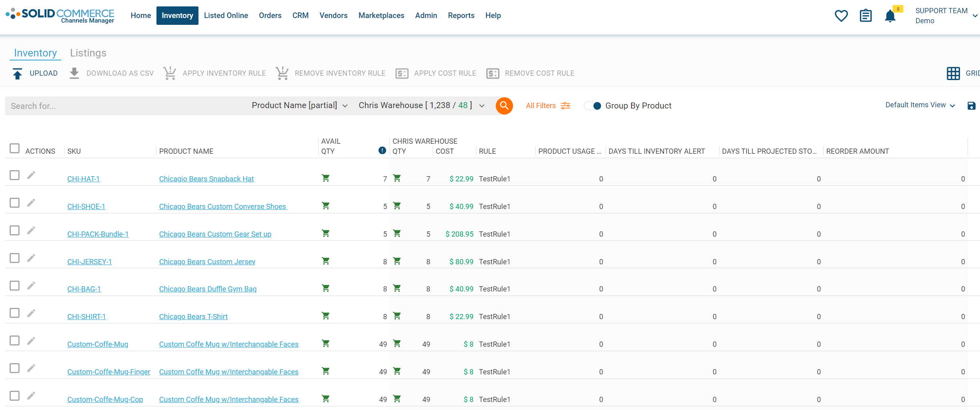
Task: Click the Upload arrow icon
Action: (18, 74)
